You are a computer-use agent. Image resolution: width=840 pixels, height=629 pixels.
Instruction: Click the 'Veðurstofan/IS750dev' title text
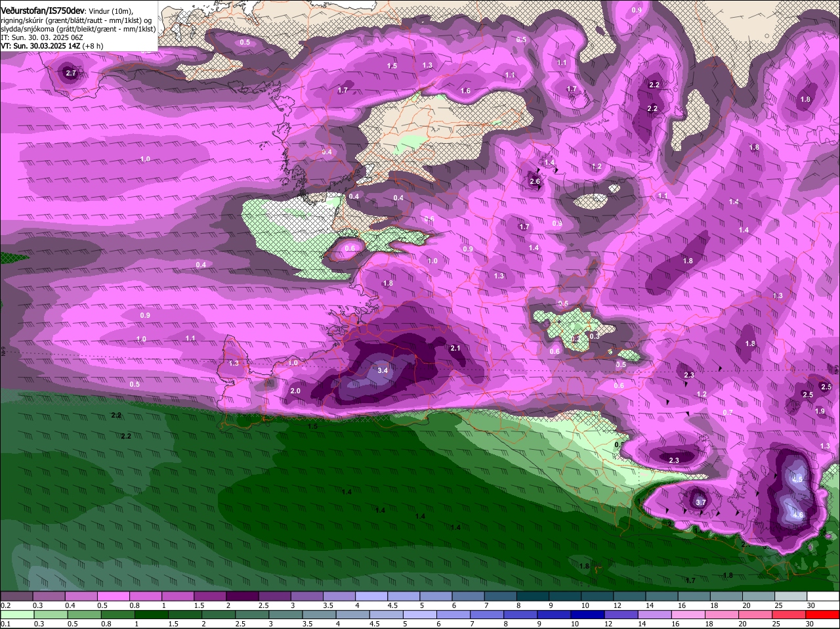pos(43,11)
